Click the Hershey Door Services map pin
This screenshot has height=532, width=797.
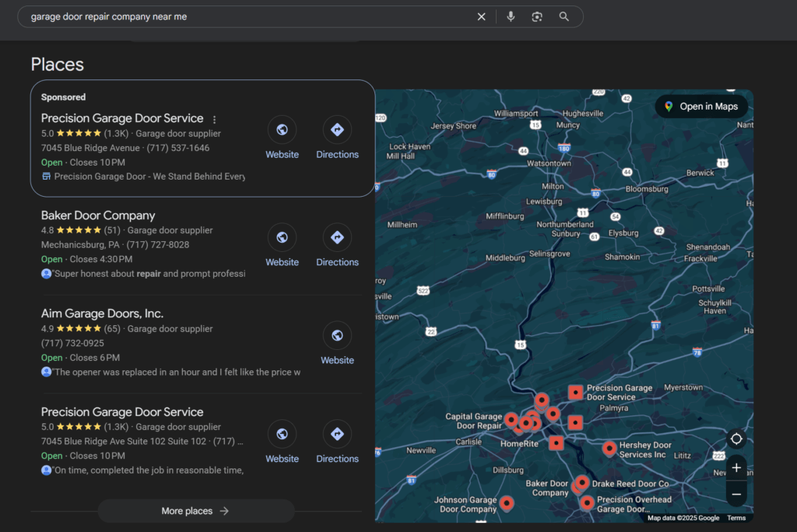coord(609,448)
